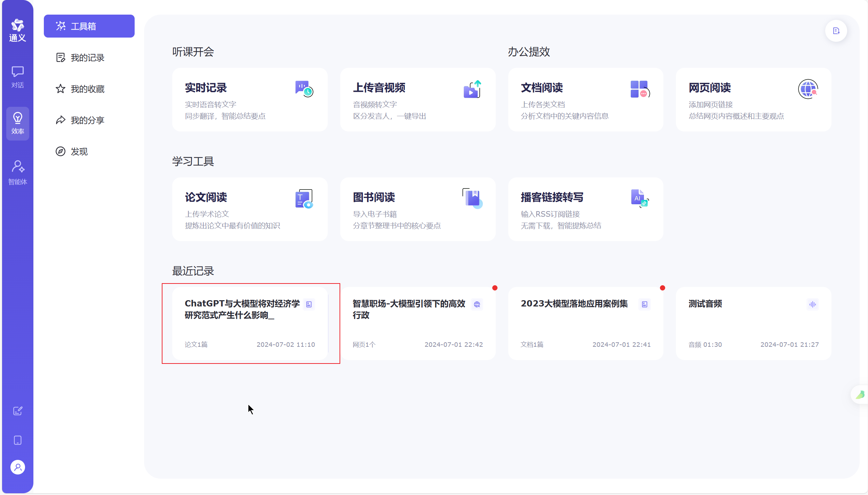Image resolution: width=868 pixels, height=495 pixels.
Task: Launch the 上传音视频 tool card
Action: tap(417, 100)
